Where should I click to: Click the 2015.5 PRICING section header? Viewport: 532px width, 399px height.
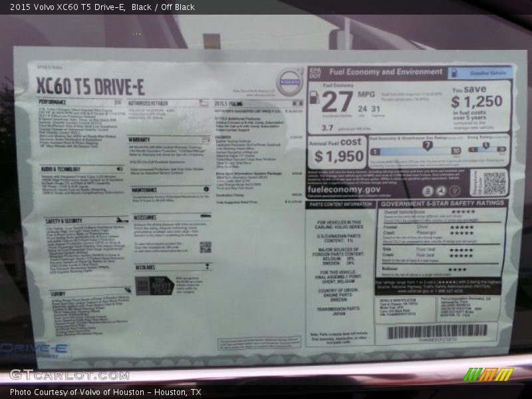(x=228, y=104)
